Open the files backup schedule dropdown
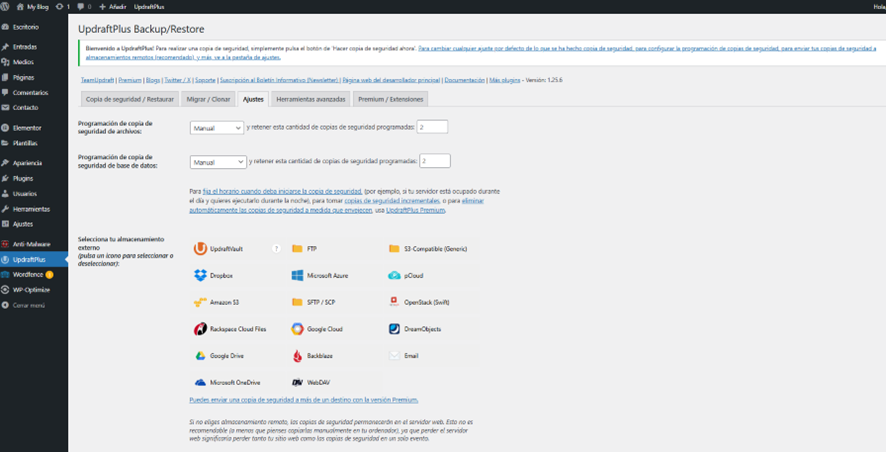This screenshot has height=452, width=886. pos(216,128)
